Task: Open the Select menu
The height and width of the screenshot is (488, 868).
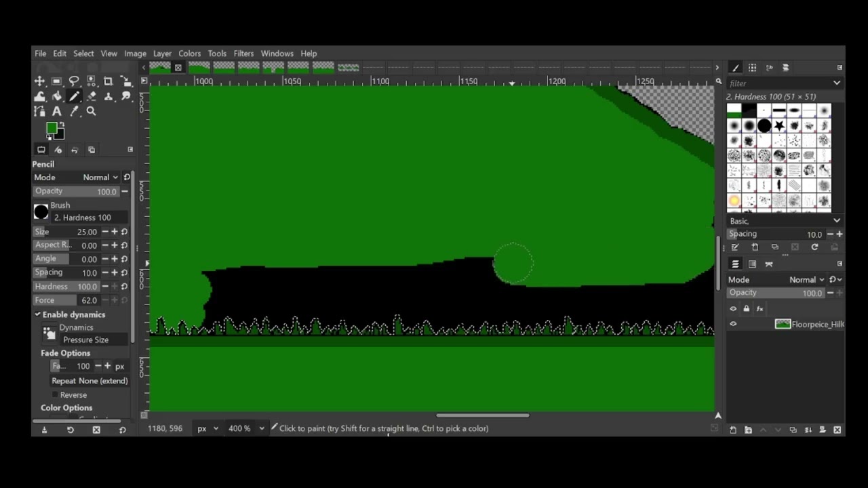Action: point(83,54)
